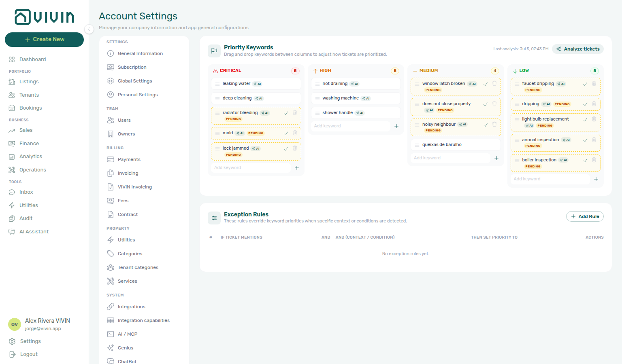Approve 'does not close properly' keyword checkmark
The height and width of the screenshot is (364, 622).
(486, 104)
